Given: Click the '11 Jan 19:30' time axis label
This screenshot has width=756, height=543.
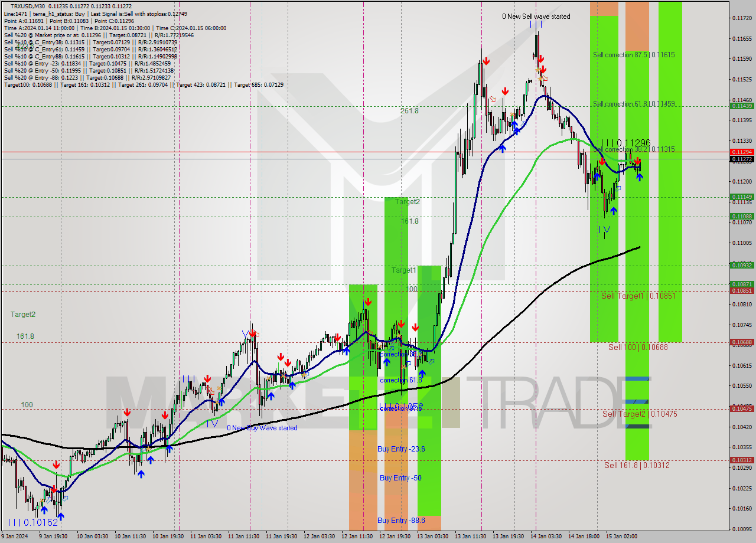Looking at the screenshot, I should 281,537.
